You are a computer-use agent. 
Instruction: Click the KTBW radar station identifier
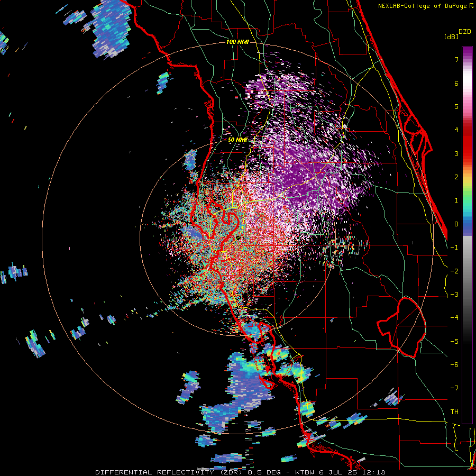click(x=305, y=472)
